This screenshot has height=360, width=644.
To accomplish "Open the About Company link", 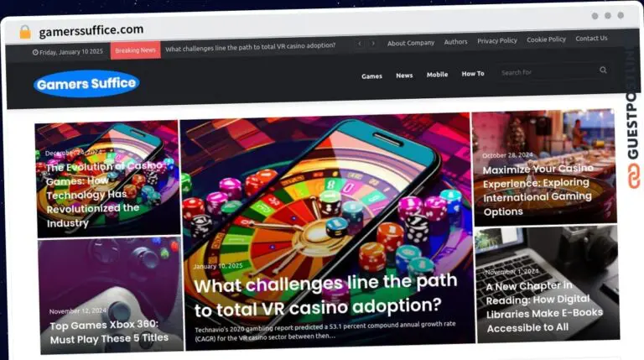I will (x=411, y=43).
